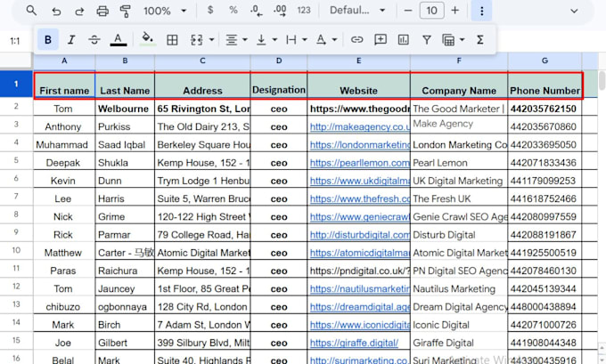The width and height of the screenshot is (606, 364).
Task: Toggle strikethrough formatting
Action: pos(94,39)
